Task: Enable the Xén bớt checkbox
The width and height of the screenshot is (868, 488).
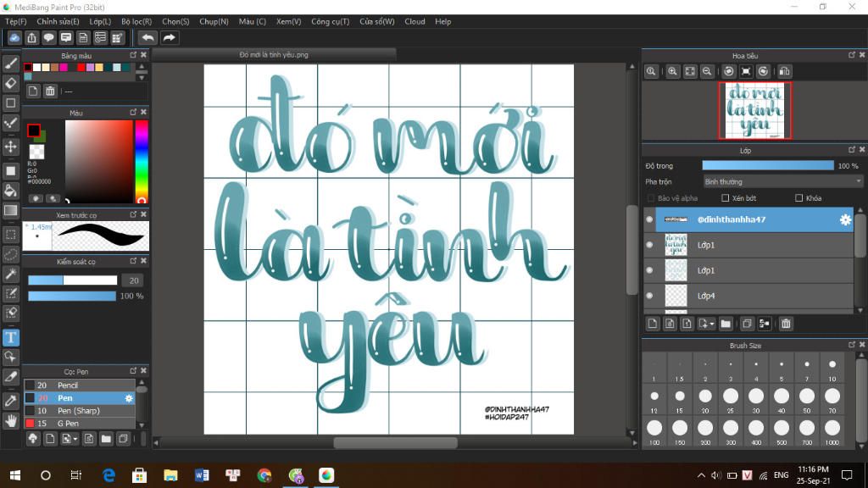Action: 726,198
